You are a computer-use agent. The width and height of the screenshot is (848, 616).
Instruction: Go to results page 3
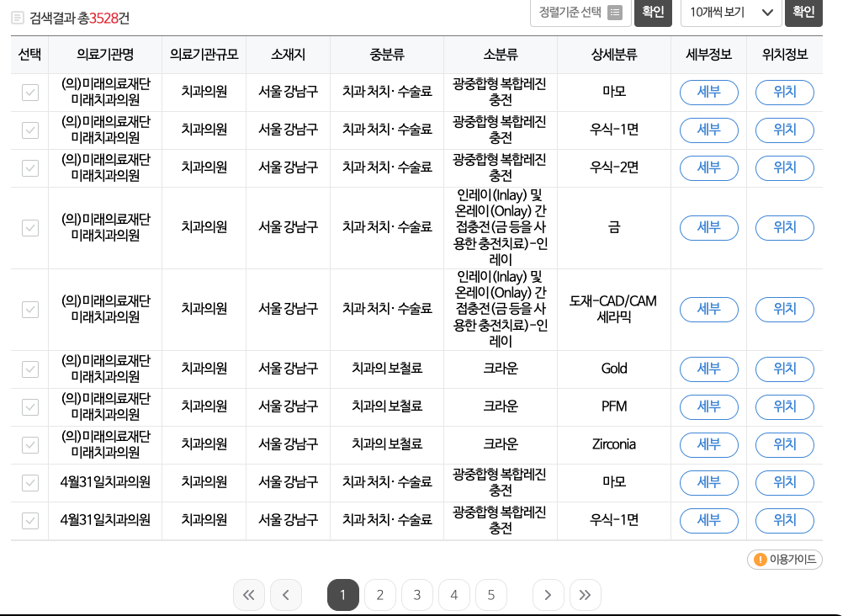point(416,595)
